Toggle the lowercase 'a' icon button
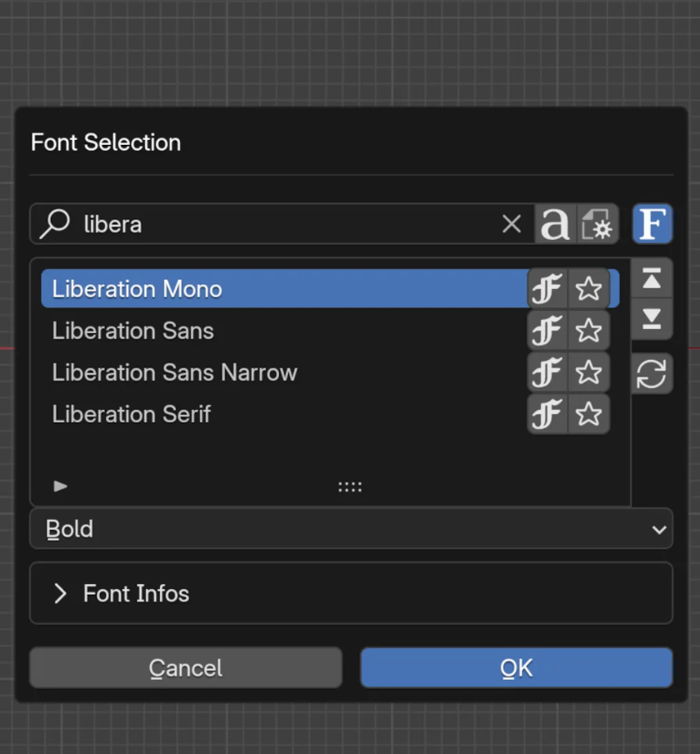 556,224
